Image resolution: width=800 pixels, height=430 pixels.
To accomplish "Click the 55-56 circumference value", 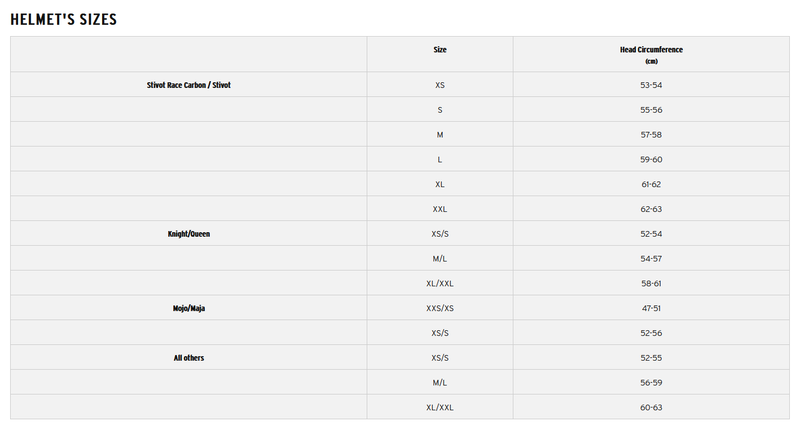I will click(651, 110).
